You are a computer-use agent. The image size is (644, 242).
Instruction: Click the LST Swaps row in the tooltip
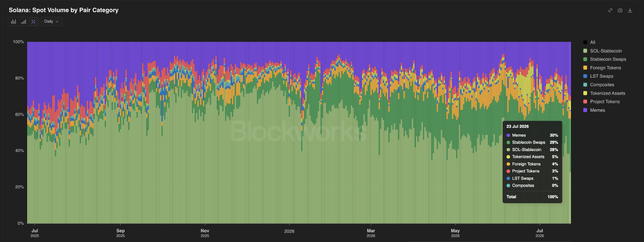[532, 178]
